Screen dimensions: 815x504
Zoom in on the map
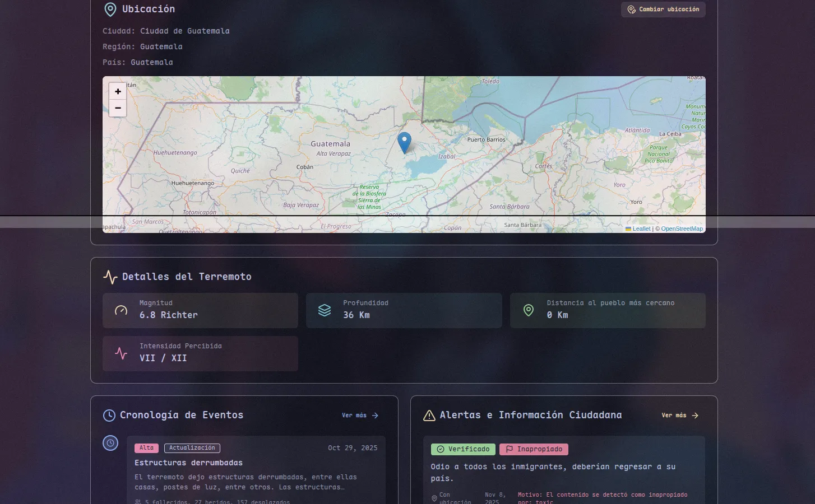118,91
